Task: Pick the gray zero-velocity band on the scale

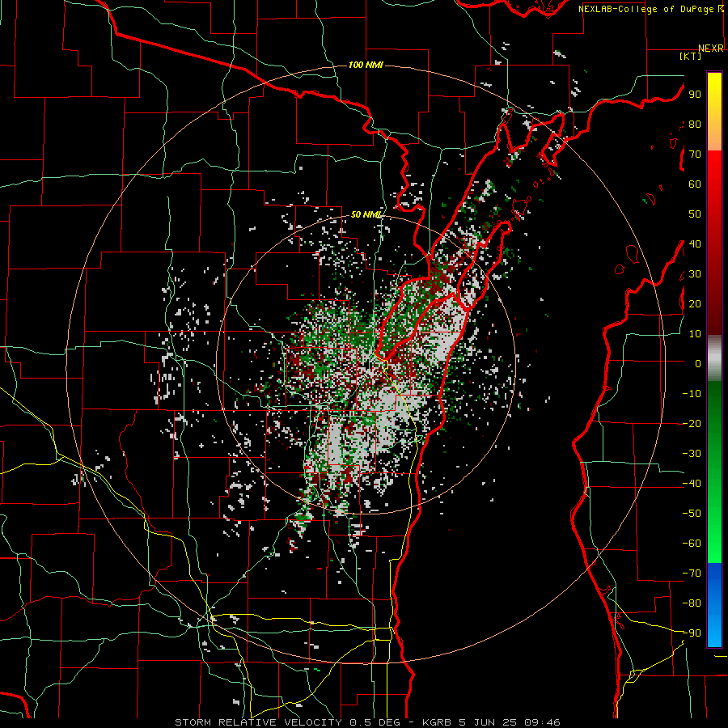Action: pyautogui.click(x=714, y=358)
